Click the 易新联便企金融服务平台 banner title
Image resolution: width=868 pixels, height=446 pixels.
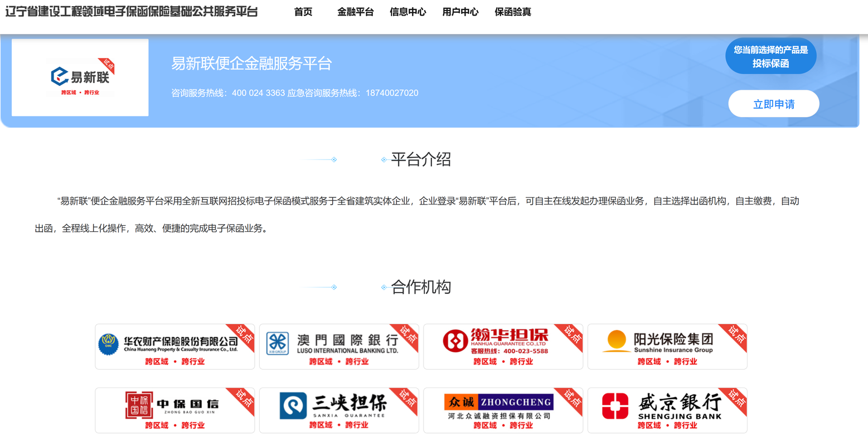click(x=251, y=64)
